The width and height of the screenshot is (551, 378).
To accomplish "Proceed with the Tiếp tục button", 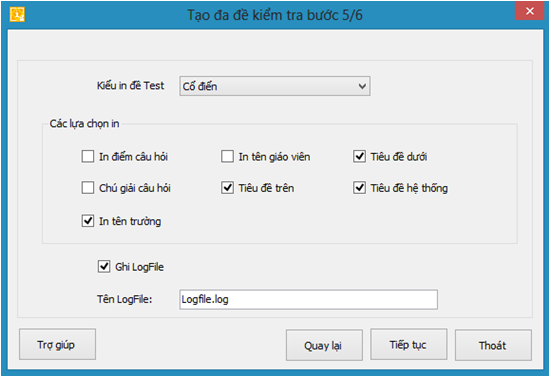I will (x=409, y=344).
